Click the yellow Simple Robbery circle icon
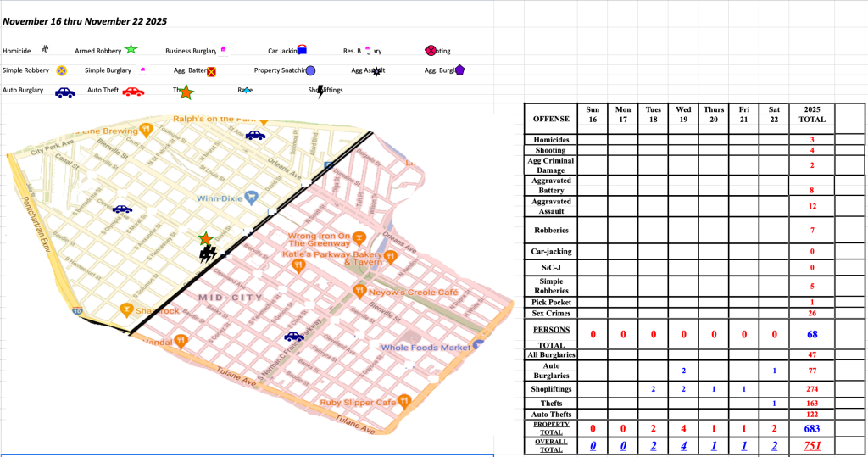Viewport: 868px width, 457px height. click(x=62, y=71)
